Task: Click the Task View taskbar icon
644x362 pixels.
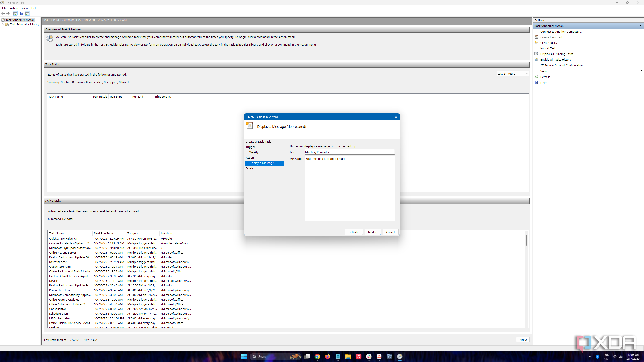Action: pos(307,356)
